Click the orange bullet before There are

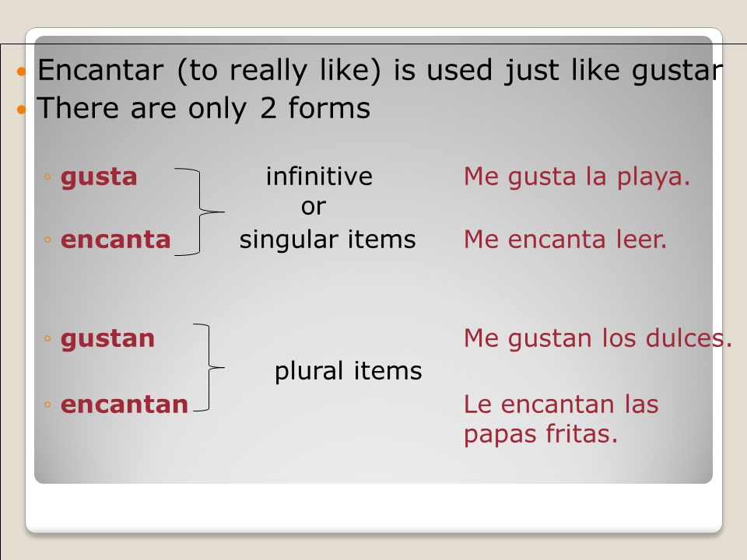[x=21, y=110]
